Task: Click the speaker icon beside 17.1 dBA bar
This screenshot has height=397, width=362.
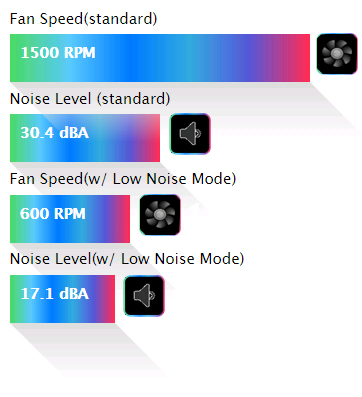Action: pos(144,296)
